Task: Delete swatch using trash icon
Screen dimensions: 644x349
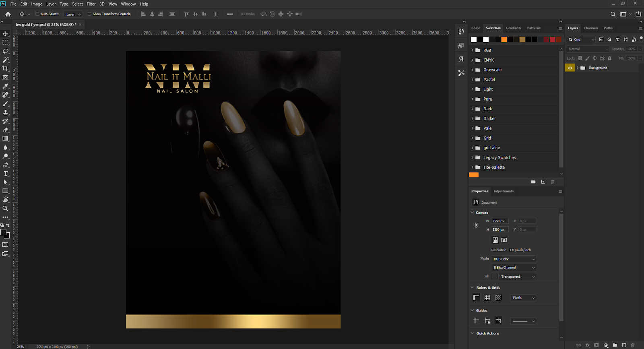Action: pos(553,182)
